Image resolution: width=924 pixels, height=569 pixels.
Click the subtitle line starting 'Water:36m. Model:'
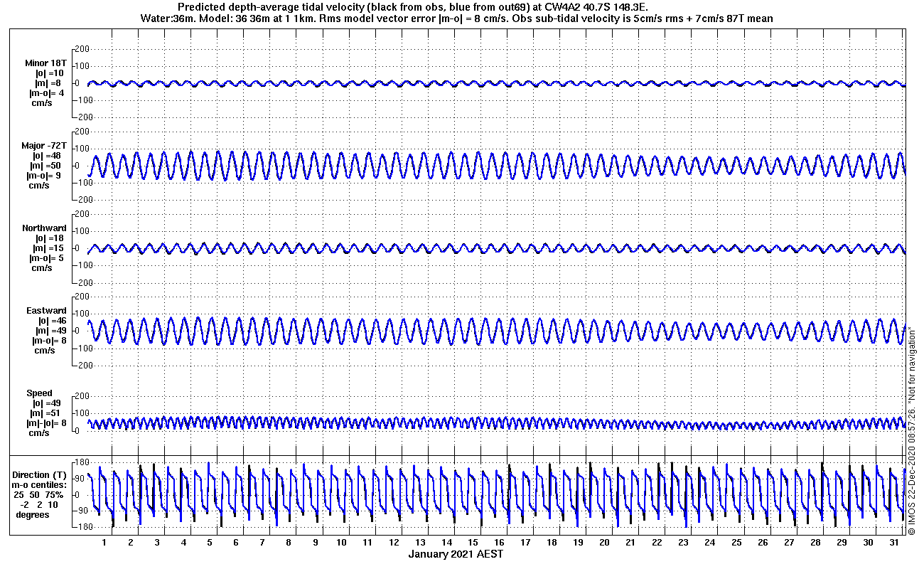click(x=458, y=18)
